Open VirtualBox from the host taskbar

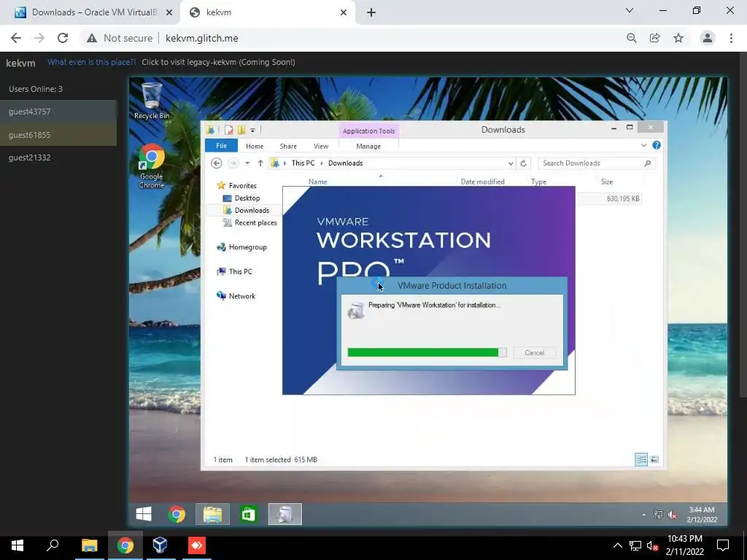(160, 545)
